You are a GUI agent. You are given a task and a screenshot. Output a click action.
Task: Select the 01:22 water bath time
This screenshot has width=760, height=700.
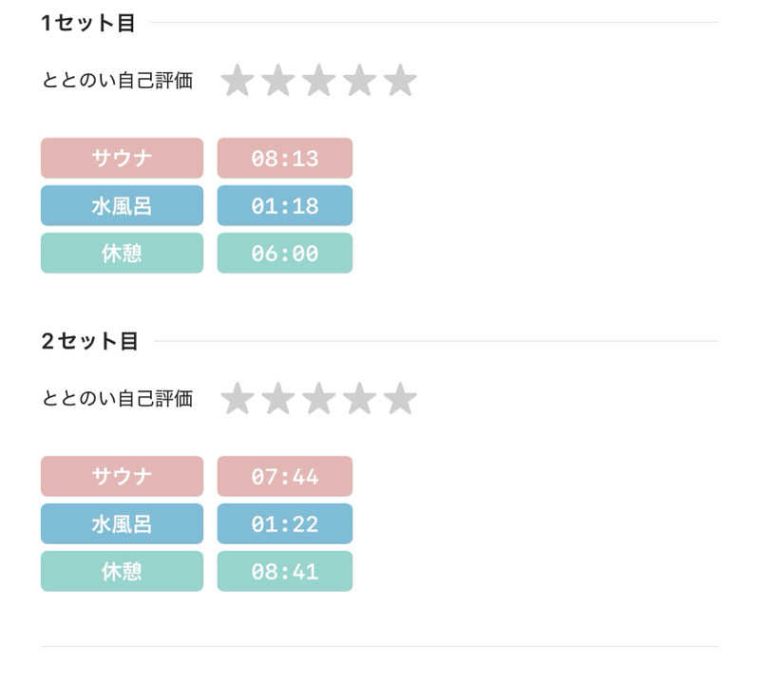tap(285, 523)
